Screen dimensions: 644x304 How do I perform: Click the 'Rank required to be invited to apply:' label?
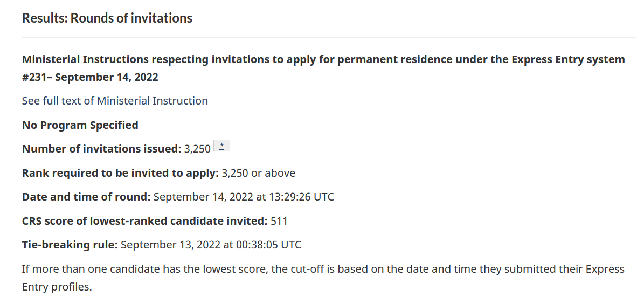pyautogui.click(x=120, y=173)
